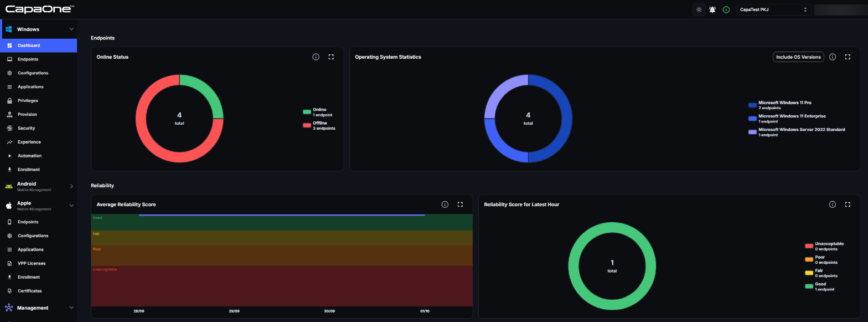Image resolution: width=868 pixels, height=322 pixels.
Task: Click the VPP Licenses document icon
Action: point(9,263)
